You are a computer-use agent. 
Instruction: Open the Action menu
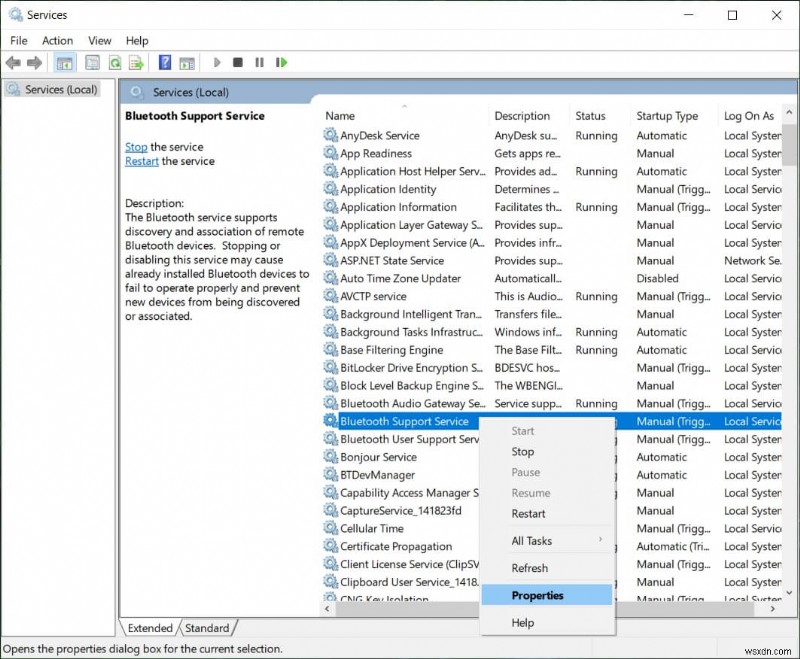(57, 40)
